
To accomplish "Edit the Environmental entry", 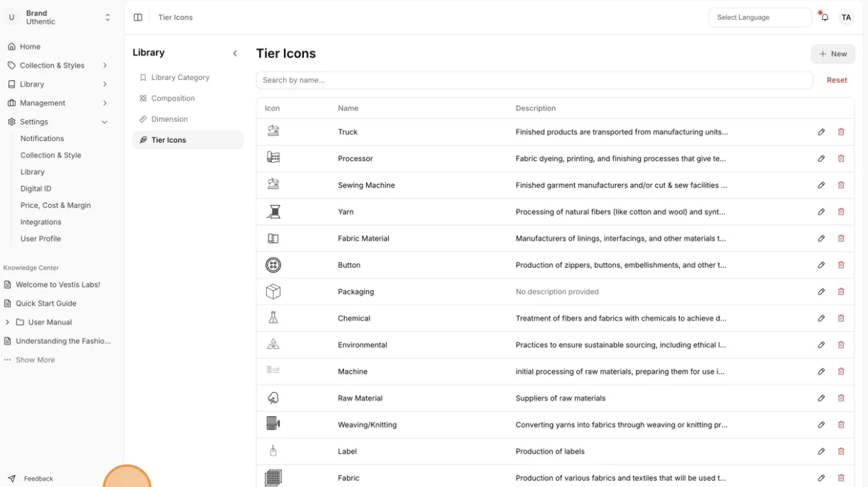I will click(821, 345).
